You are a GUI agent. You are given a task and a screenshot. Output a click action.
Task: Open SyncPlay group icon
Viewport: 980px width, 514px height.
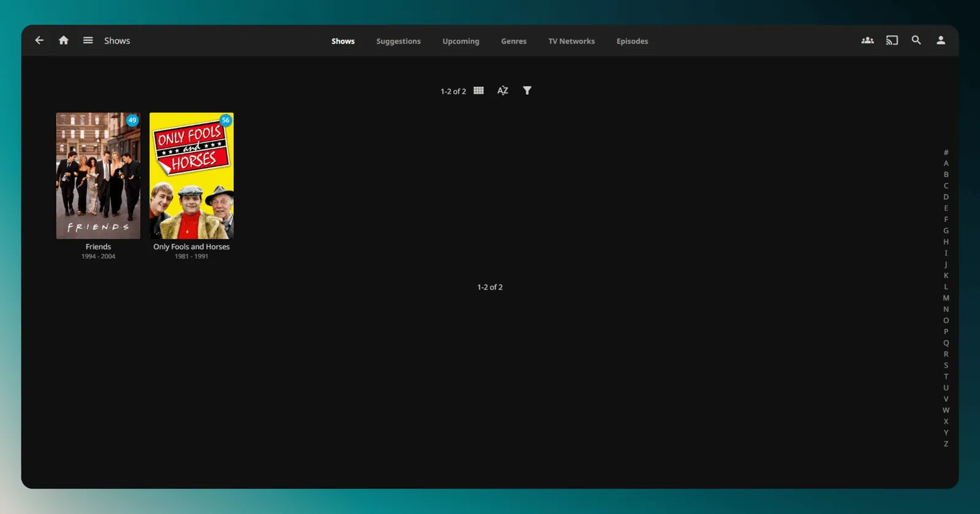tap(867, 40)
